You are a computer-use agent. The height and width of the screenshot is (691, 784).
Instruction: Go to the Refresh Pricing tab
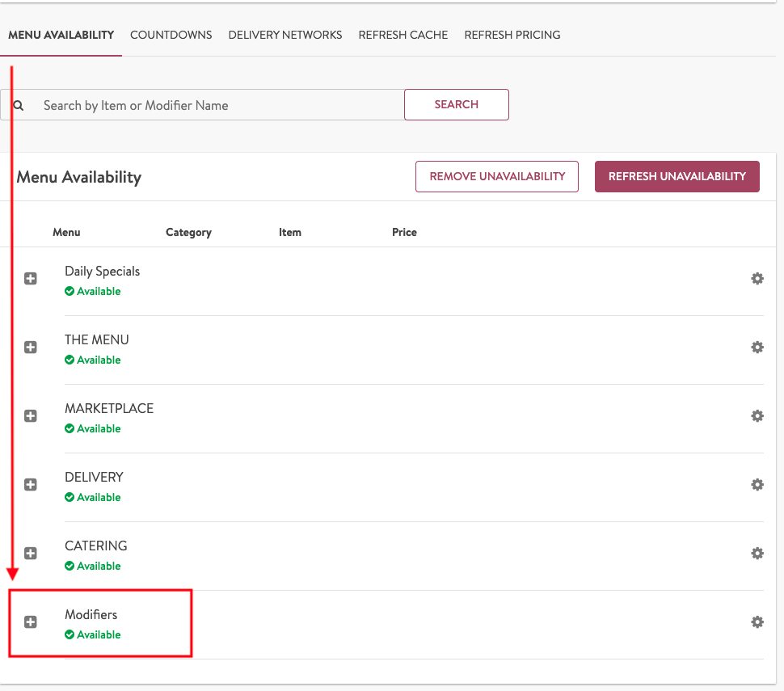(x=512, y=35)
